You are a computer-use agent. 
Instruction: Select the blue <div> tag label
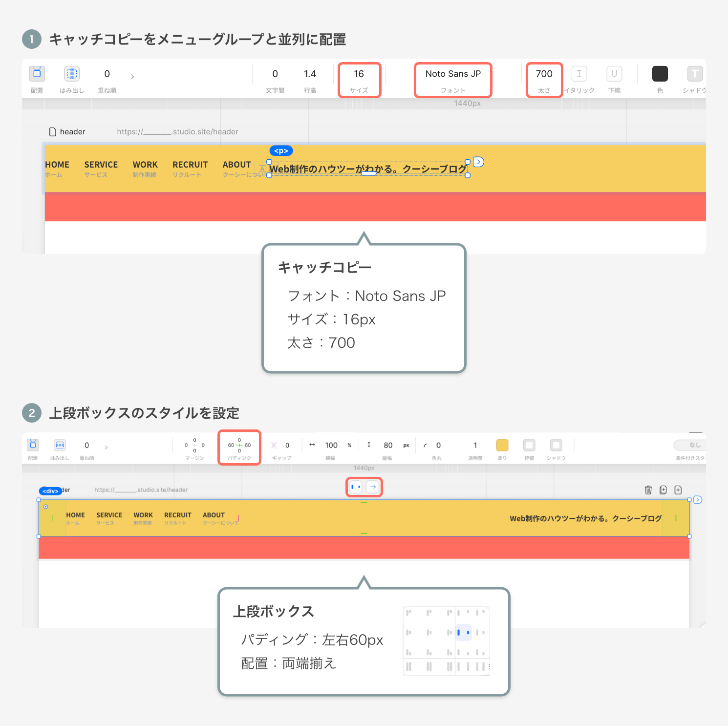click(x=50, y=491)
